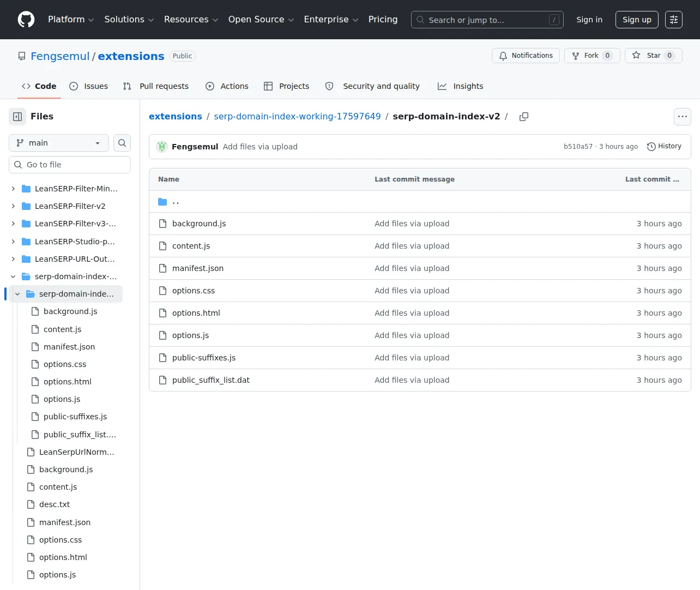
Task: Open commit b510a57 link
Action: pyautogui.click(x=578, y=147)
